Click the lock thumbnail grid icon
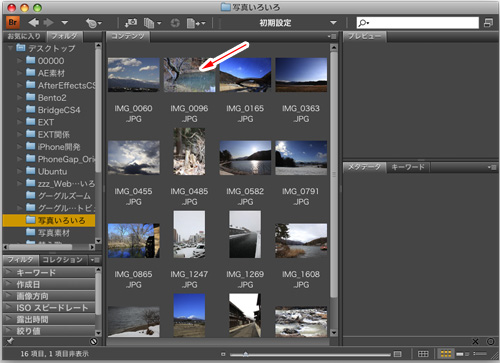 pos(423,354)
